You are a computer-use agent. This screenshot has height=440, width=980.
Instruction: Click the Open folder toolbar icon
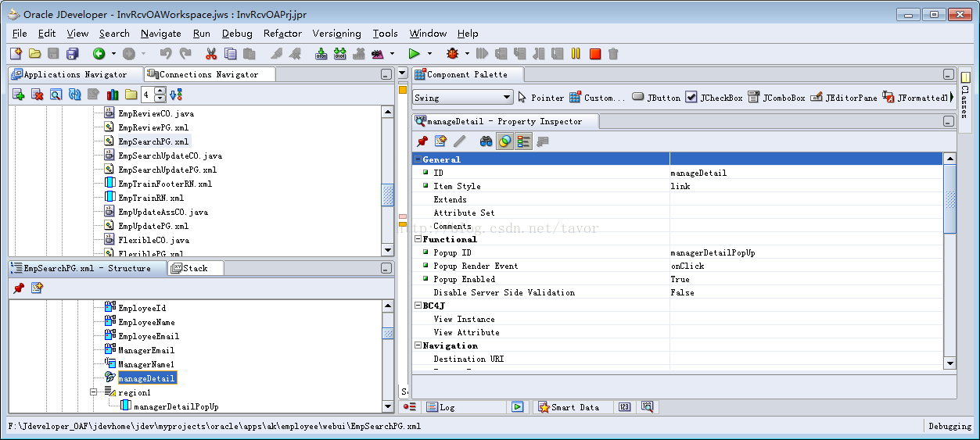click(34, 54)
